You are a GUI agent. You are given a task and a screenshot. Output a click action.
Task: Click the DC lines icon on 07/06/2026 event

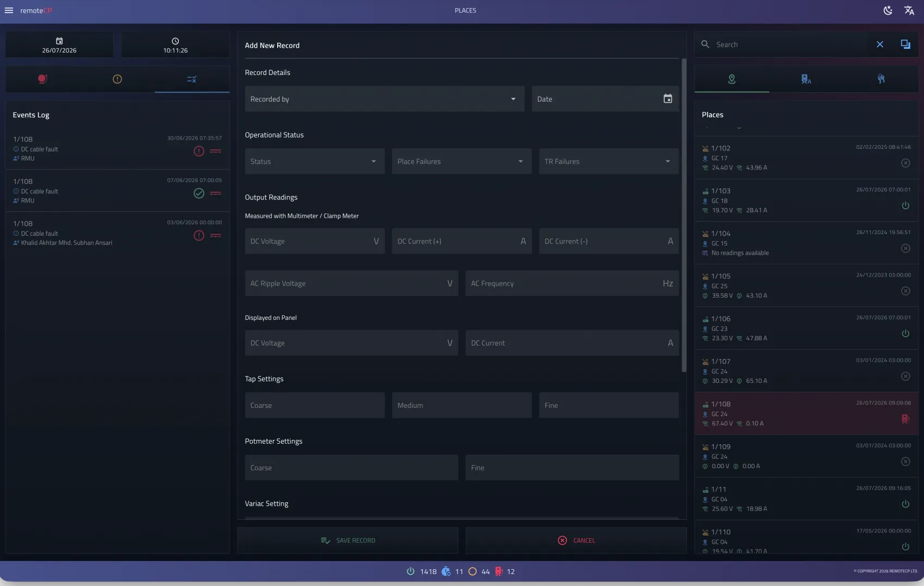(216, 193)
